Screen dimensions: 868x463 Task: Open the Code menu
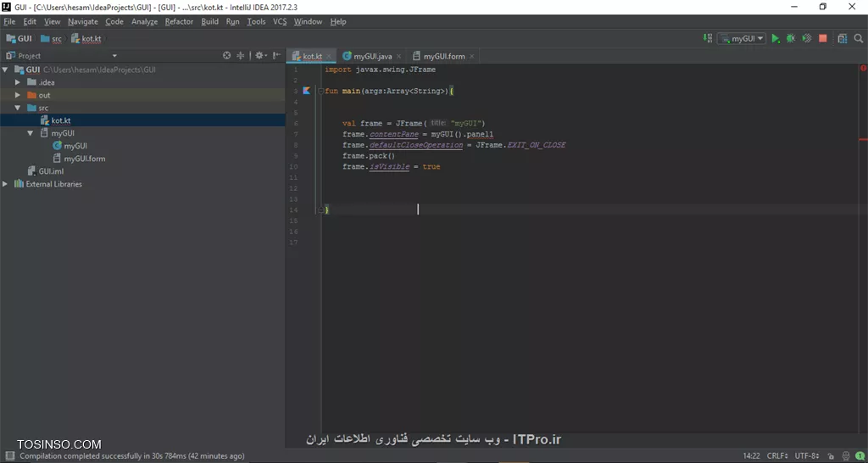click(114, 21)
